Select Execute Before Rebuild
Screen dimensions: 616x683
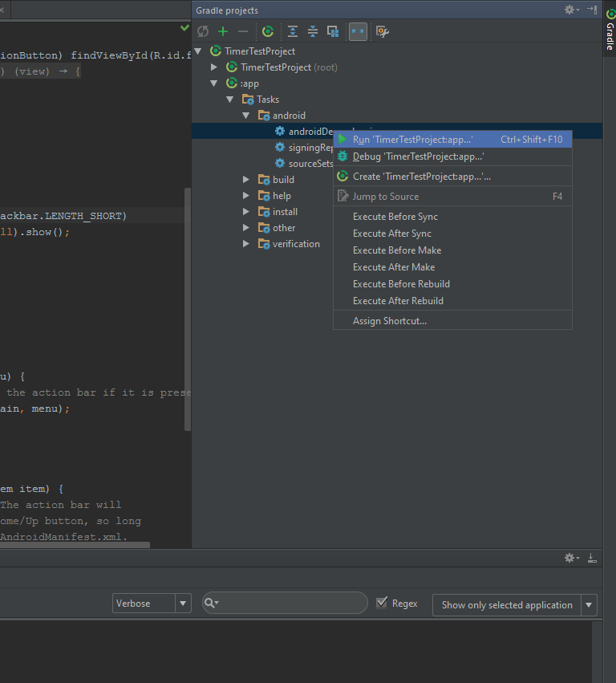(x=452, y=284)
